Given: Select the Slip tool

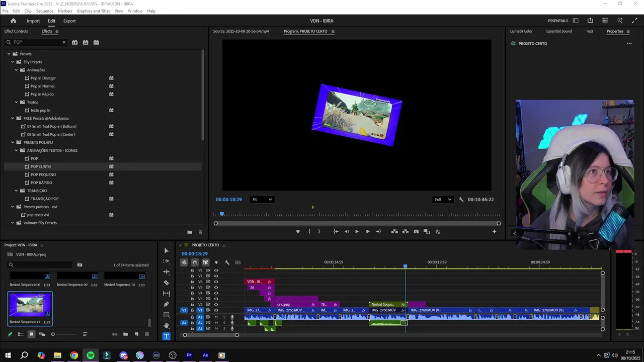Looking at the screenshot, I should click(167, 293).
